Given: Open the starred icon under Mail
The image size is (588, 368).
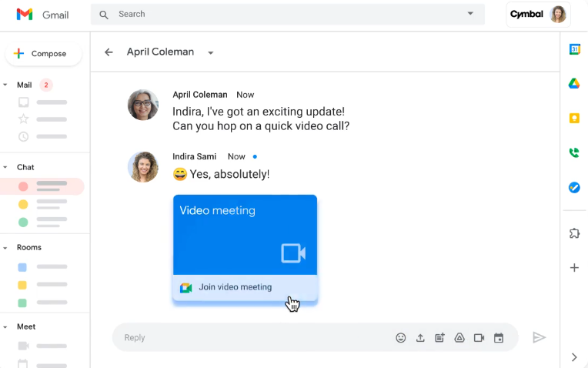Looking at the screenshot, I should [23, 119].
